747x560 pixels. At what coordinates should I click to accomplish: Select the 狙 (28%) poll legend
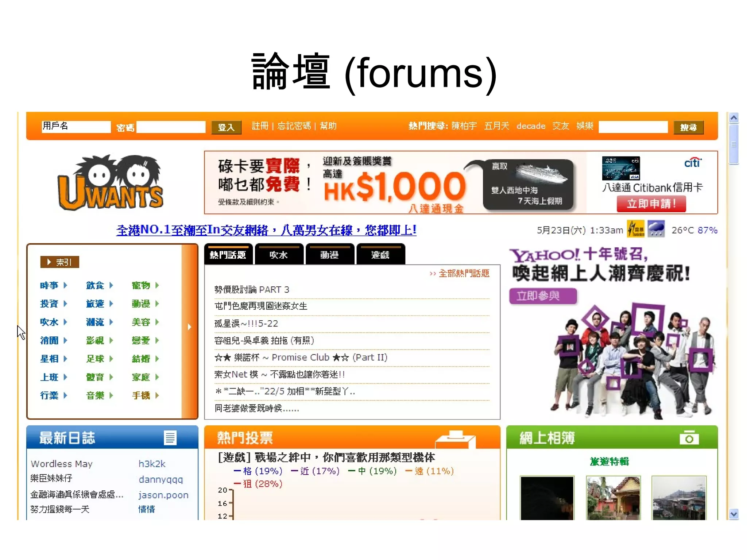coord(258,484)
